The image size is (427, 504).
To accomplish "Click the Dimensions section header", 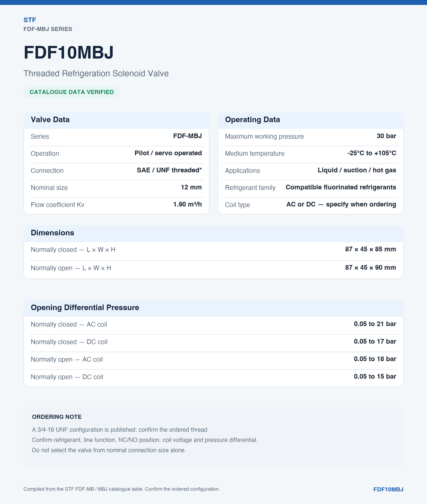I will click(x=53, y=233).
